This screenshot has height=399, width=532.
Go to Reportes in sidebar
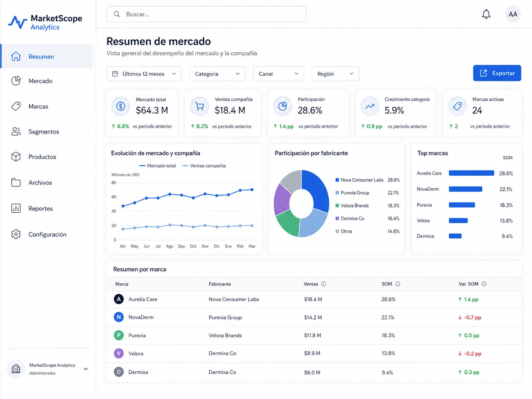pyautogui.click(x=47, y=208)
